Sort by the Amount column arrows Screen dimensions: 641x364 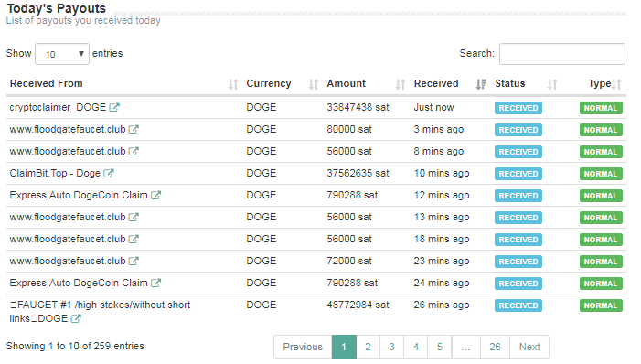pyautogui.click(x=401, y=84)
